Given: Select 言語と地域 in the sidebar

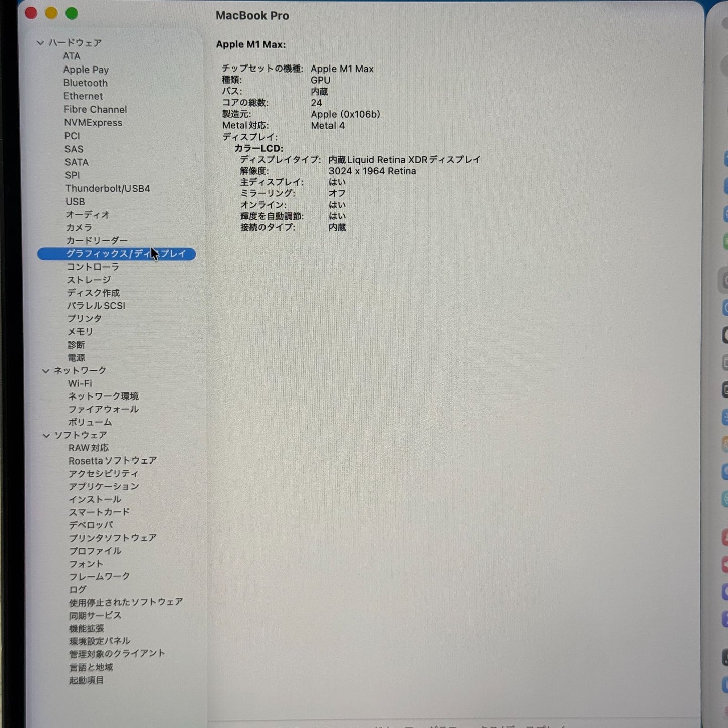Looking at the screenshot, I should 91,668.
